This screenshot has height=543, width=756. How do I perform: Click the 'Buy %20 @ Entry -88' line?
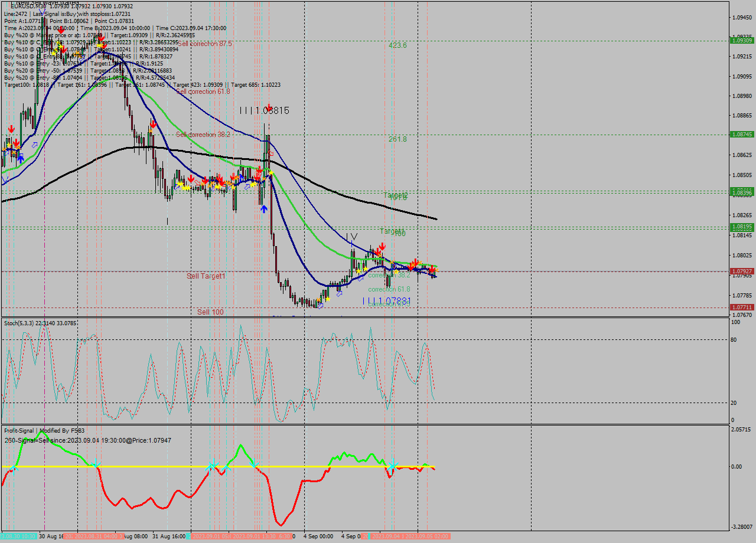[89, 77]
